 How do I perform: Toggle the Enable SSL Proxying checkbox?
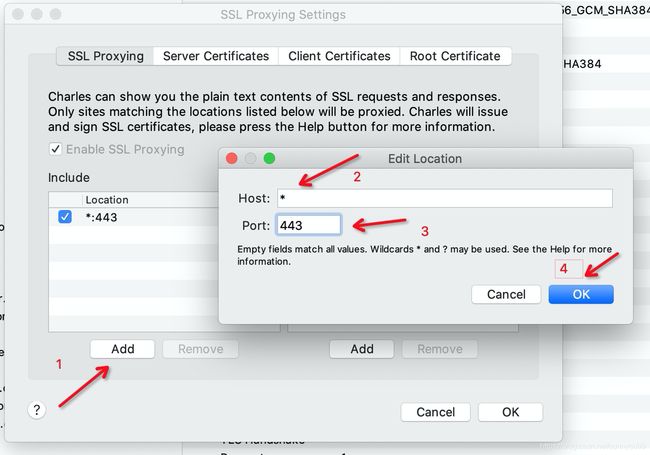(56, 149)
